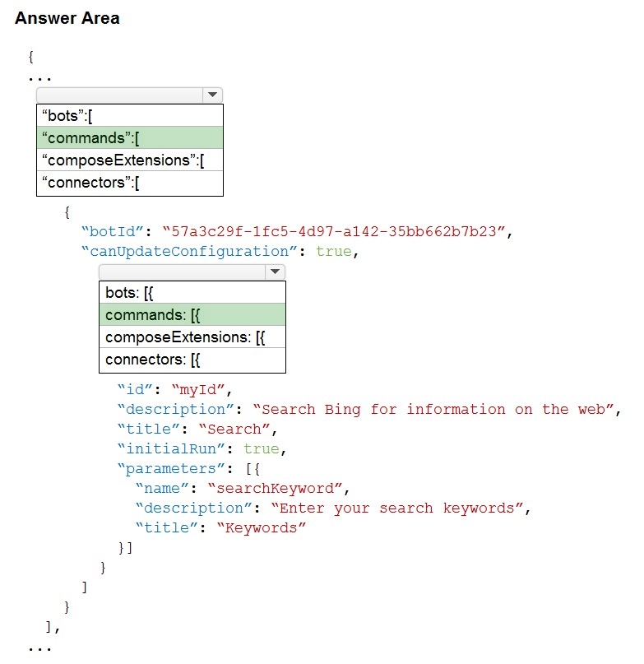Screen dimensions: 644x664
Task: Click the empty nested combo box field
Action: tap(182, 272)
